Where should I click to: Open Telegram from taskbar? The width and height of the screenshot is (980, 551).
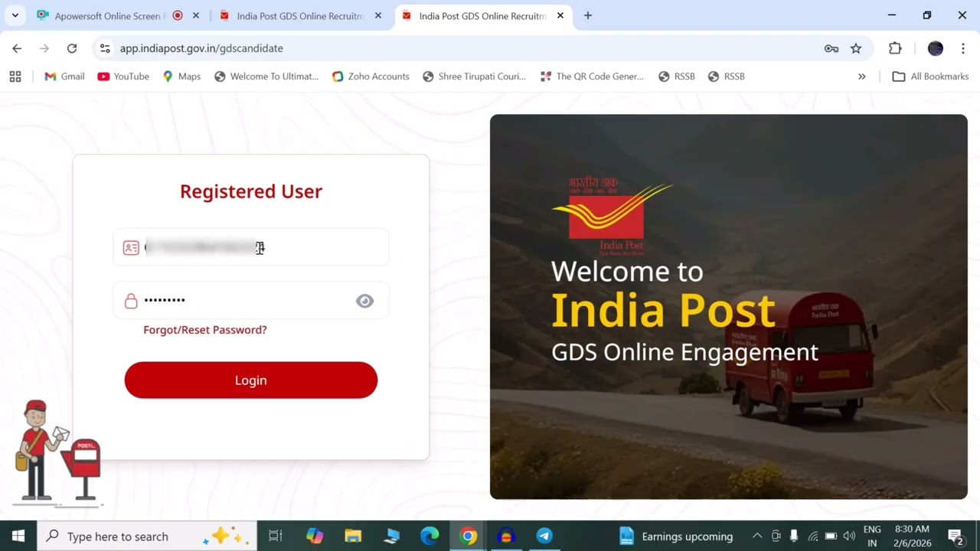pos(544,536)
